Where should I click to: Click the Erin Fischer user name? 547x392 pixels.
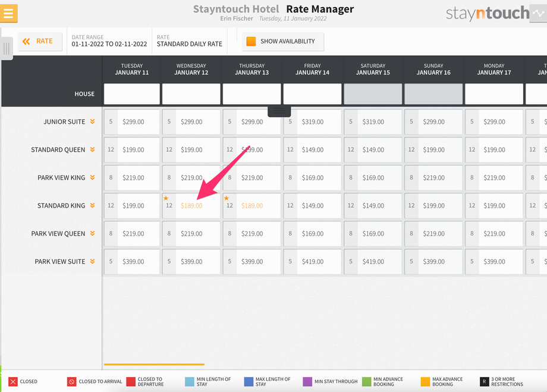click(237, 18)
